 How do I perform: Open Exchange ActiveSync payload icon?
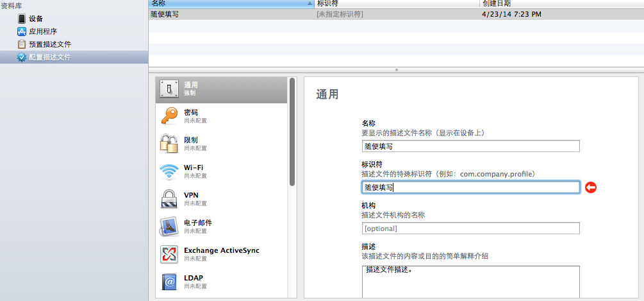[169, 254]
